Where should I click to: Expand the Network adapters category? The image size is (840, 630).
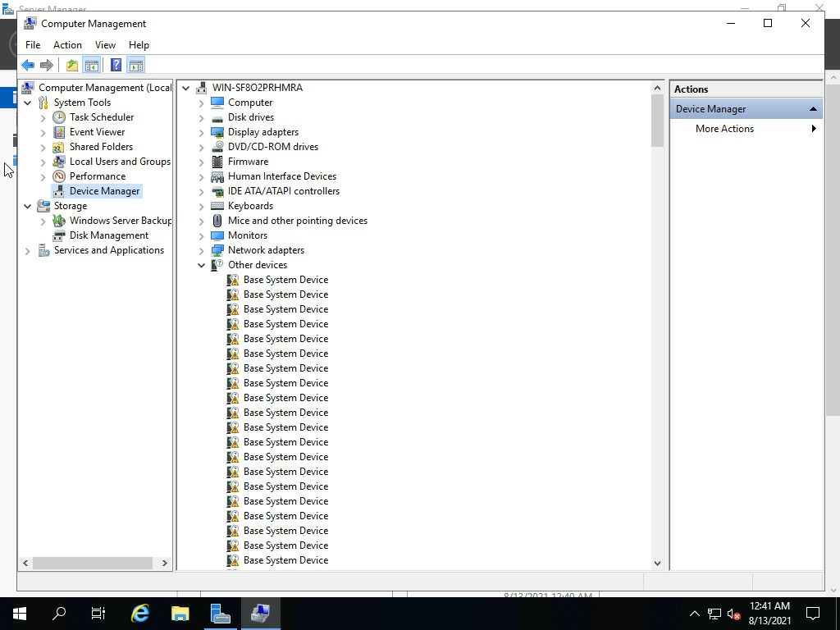click(x=202, y=250)
